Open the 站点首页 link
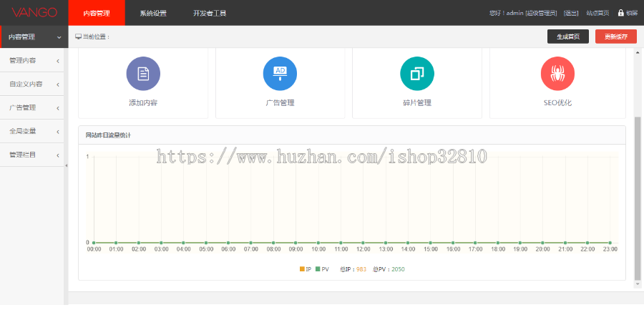 click(x=597, y=13)
